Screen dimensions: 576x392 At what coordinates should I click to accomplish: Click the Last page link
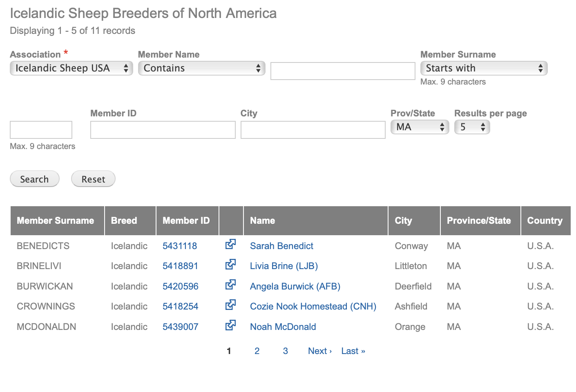(x=353, y=351)
